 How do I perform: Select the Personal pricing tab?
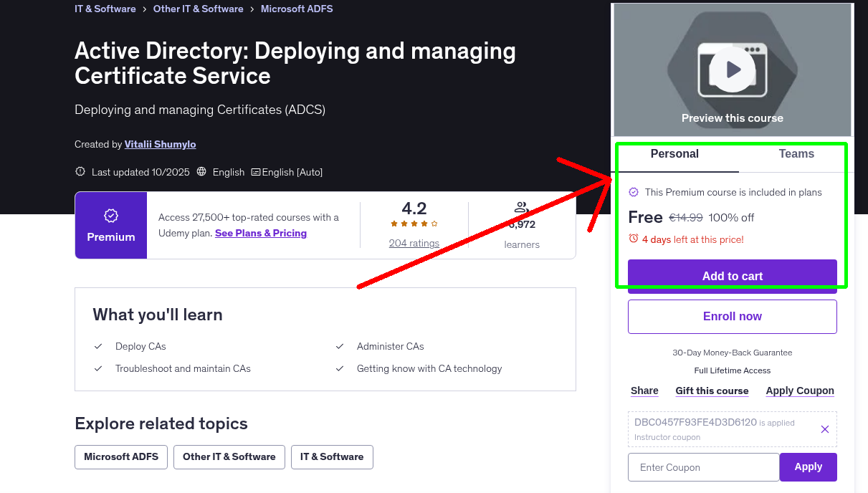tap(674, 154)
